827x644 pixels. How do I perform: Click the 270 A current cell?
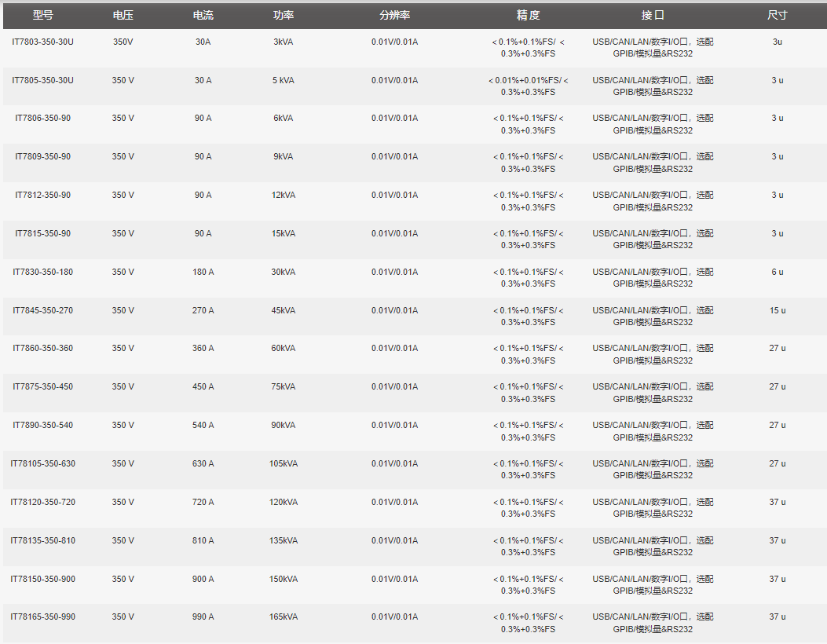pos(203,311)
